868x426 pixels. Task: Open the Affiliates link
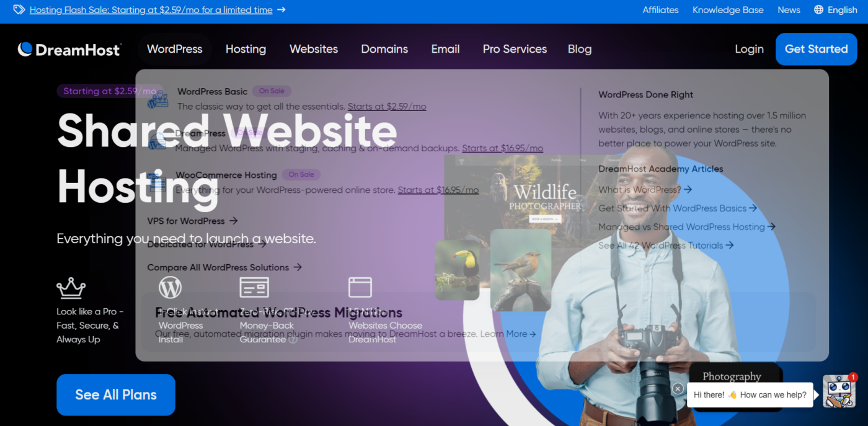point(660,10)
